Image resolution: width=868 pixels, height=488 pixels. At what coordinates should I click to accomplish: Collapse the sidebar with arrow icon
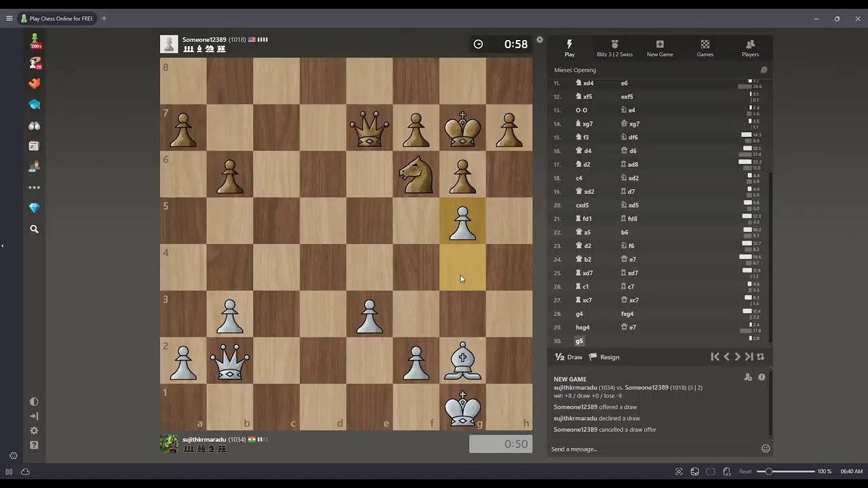coord(34,416)
